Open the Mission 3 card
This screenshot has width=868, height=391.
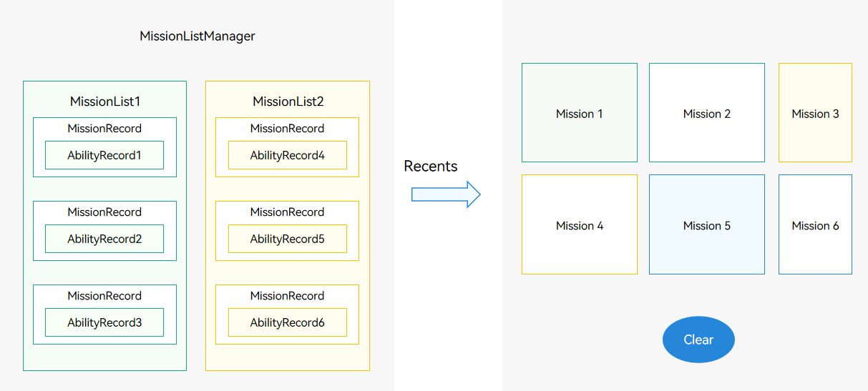tap(815, 113)
